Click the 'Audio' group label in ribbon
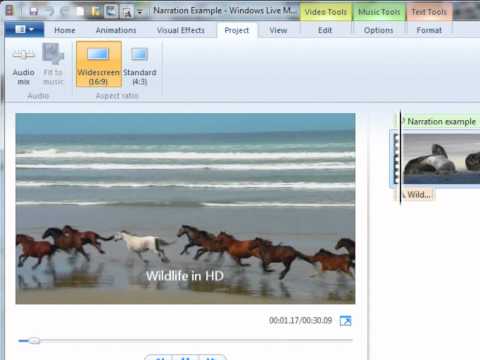 38,96
